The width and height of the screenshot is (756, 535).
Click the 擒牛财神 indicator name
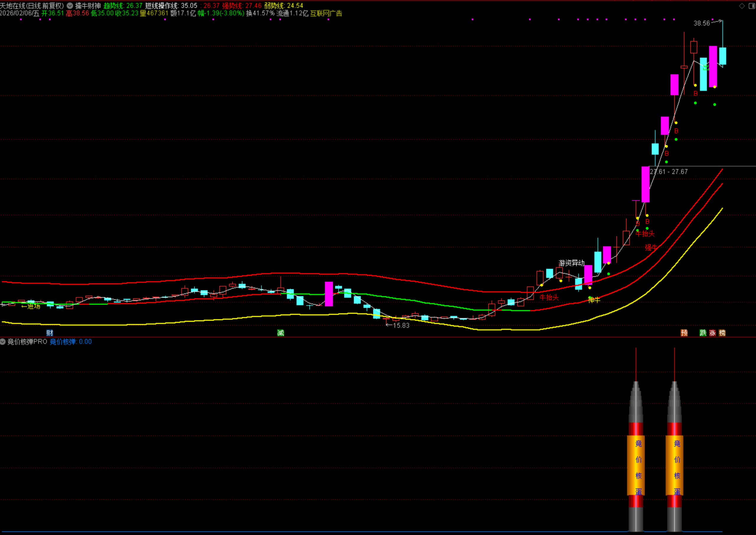click(88, 6)
